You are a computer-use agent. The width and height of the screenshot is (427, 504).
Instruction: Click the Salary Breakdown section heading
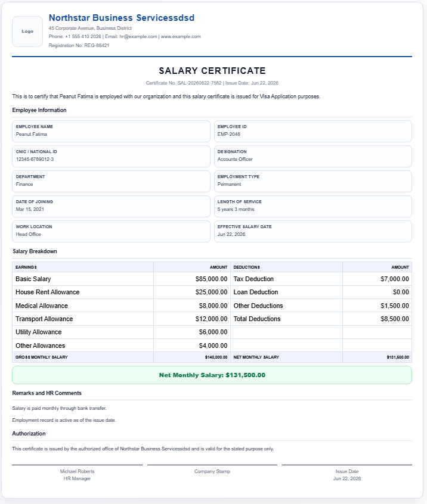click(x=35, y=251)
